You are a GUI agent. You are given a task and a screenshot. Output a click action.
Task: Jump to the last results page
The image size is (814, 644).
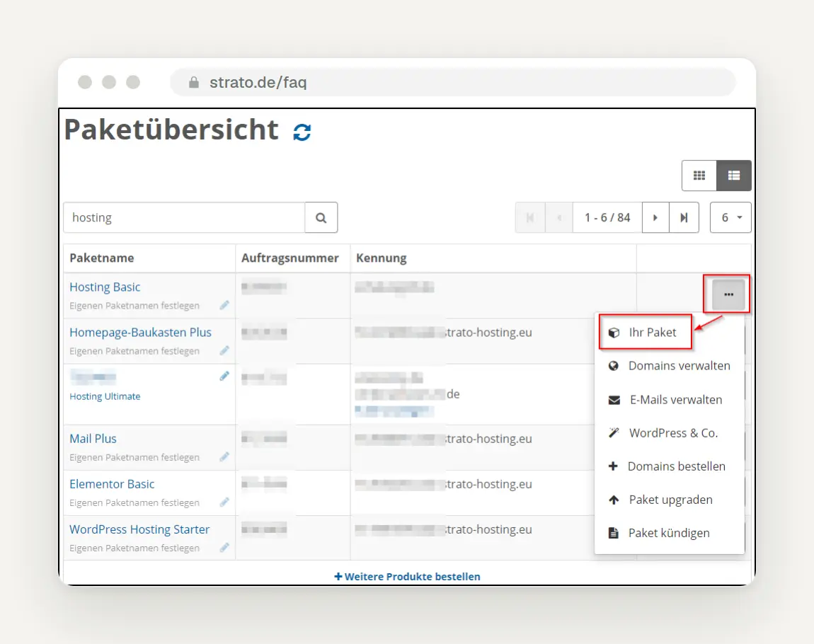coord(684,217)
